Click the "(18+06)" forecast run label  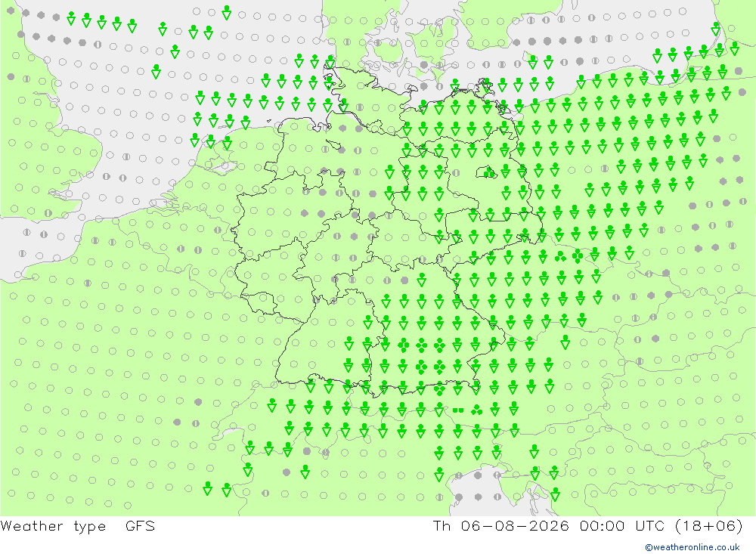tap(709, 525)
